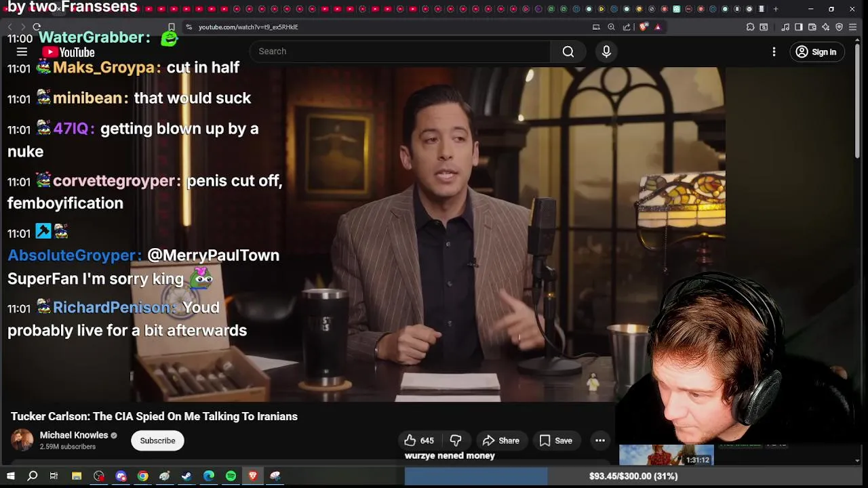The height and width of the screenshot is (488, 868).
Task: Open cast/screen icon in address bar
Action: click(596, 27)
